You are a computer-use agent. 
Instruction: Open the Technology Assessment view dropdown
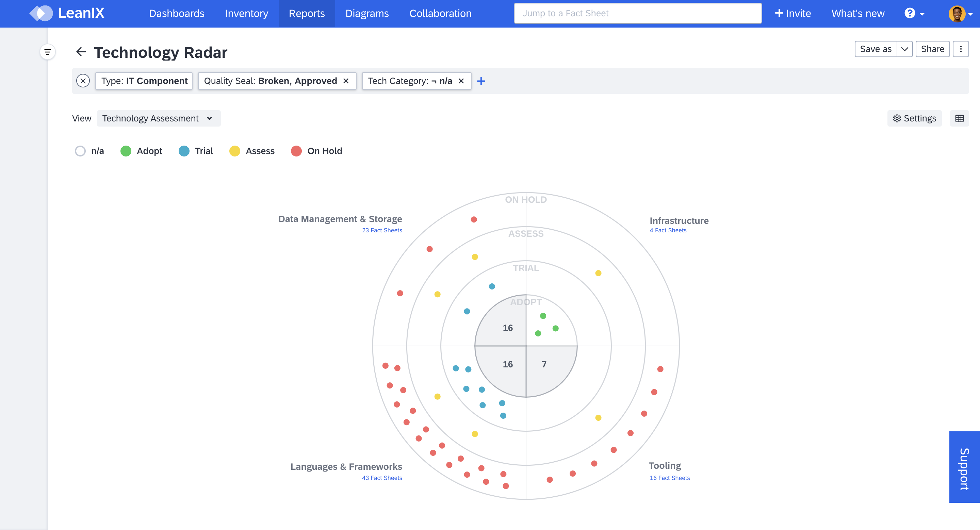coord(159,118)
